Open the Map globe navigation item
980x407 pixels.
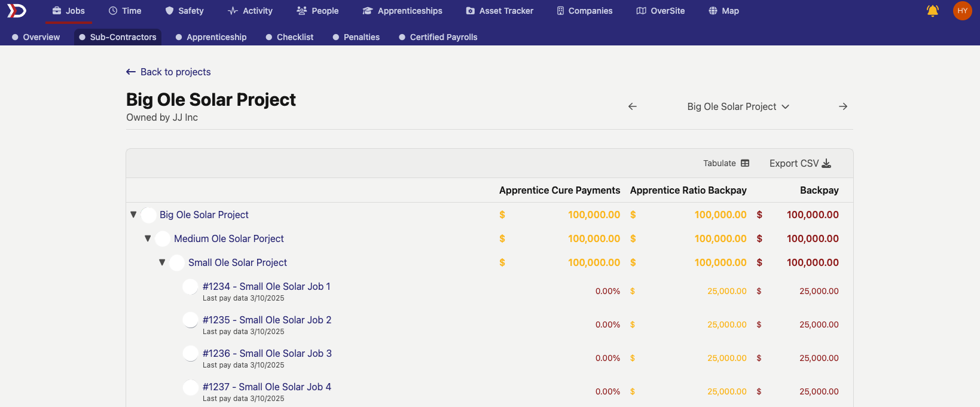point(723,11)
